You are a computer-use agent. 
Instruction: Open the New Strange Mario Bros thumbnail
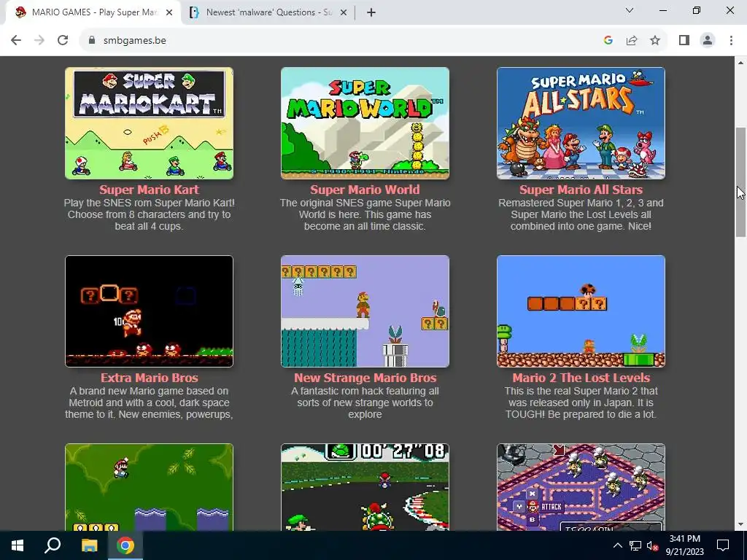click(x=365, y=311)
